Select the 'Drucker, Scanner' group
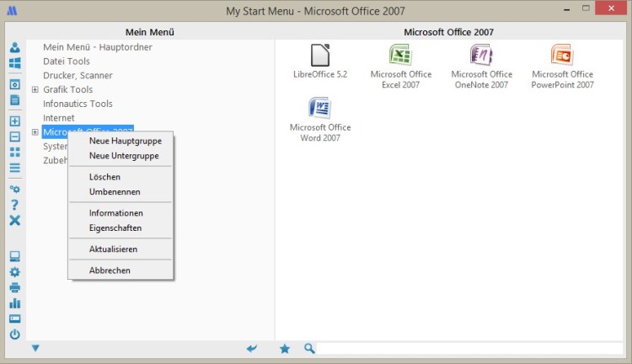The width and height of the screenshot is (632, 364). click(x=78, y=75)
